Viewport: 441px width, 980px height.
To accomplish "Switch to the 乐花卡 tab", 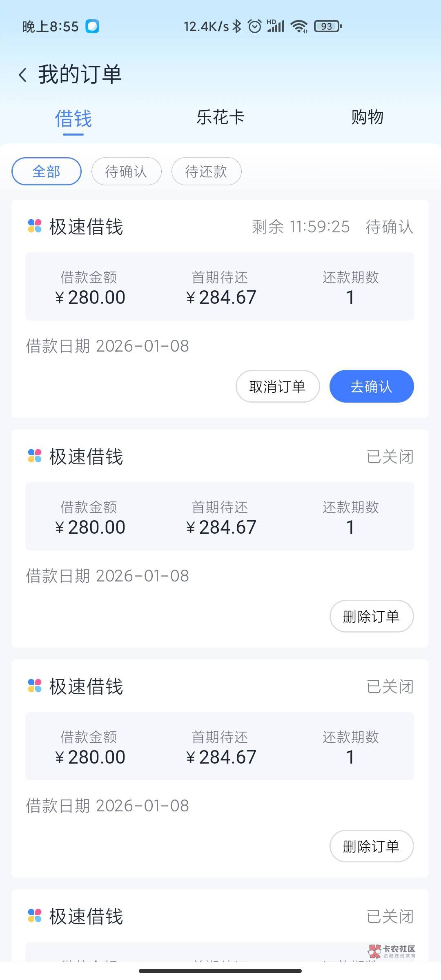I will (x=220, y=118).
